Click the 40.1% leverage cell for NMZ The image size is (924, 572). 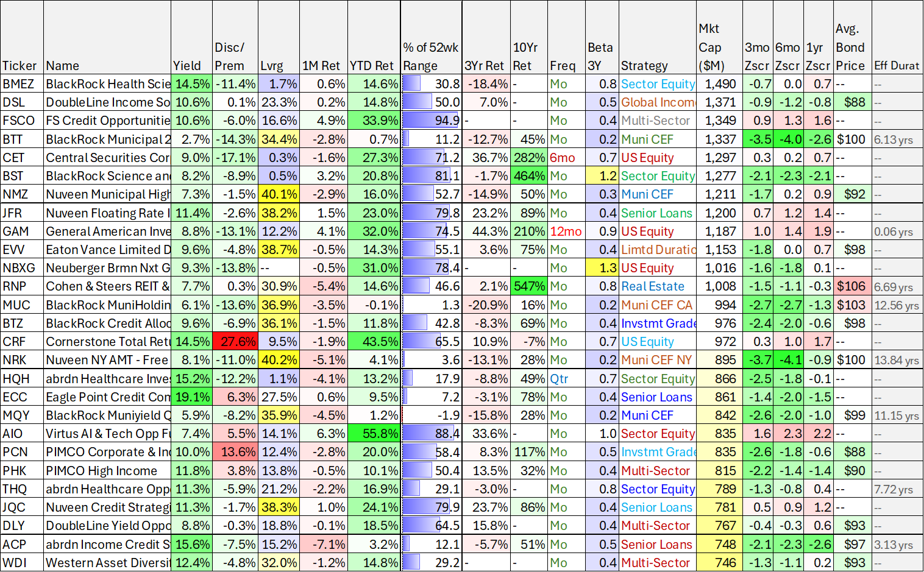click(x=279, y=194)
